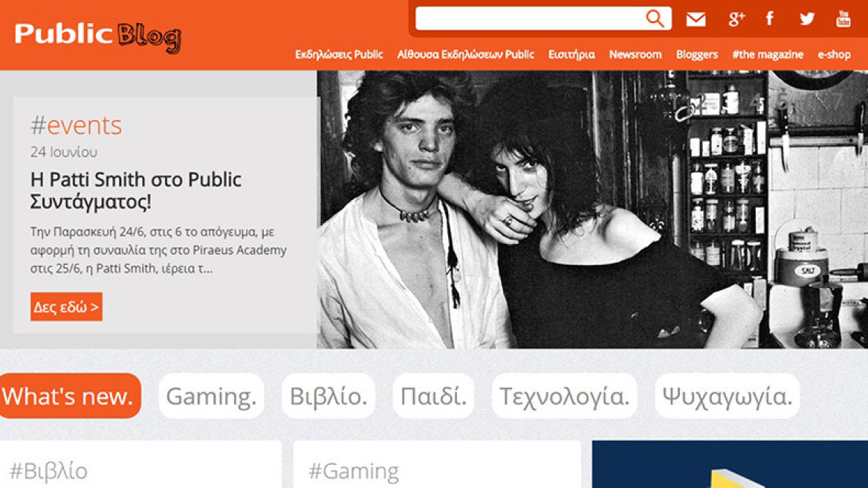
Task: Switch to the Gaming. category tab
Action: tap(211, 396)
